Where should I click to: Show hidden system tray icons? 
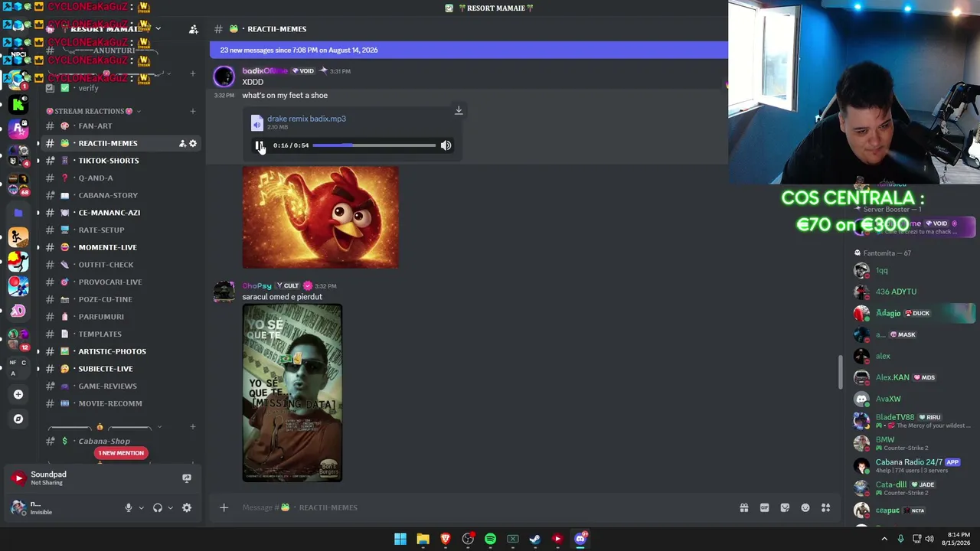coord(884,539)
